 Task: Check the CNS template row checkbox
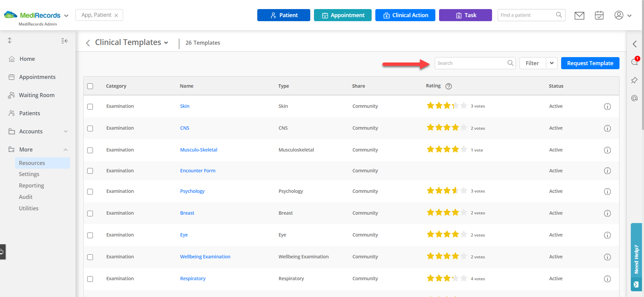pos(90,128)
